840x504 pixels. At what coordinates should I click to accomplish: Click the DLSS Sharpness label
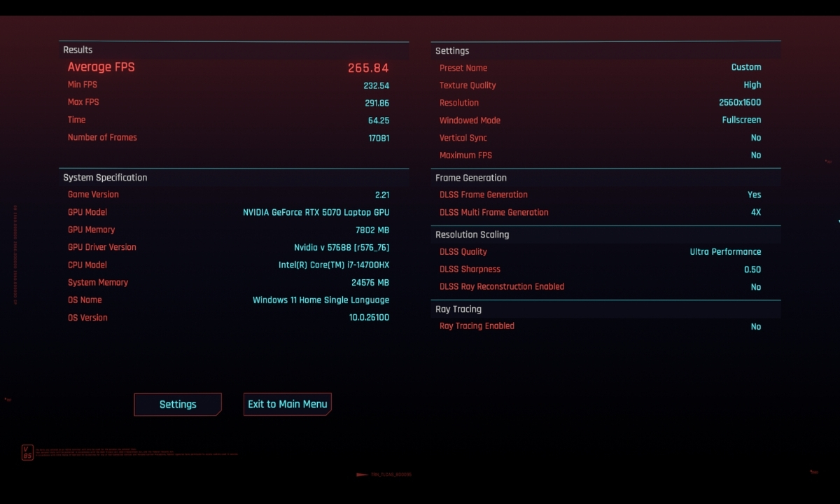(470, 269)
